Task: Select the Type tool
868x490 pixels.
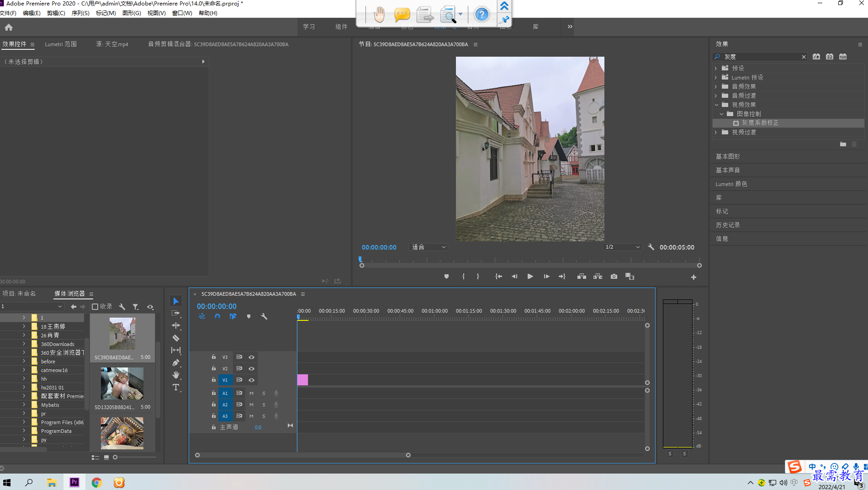Action: 176,387
